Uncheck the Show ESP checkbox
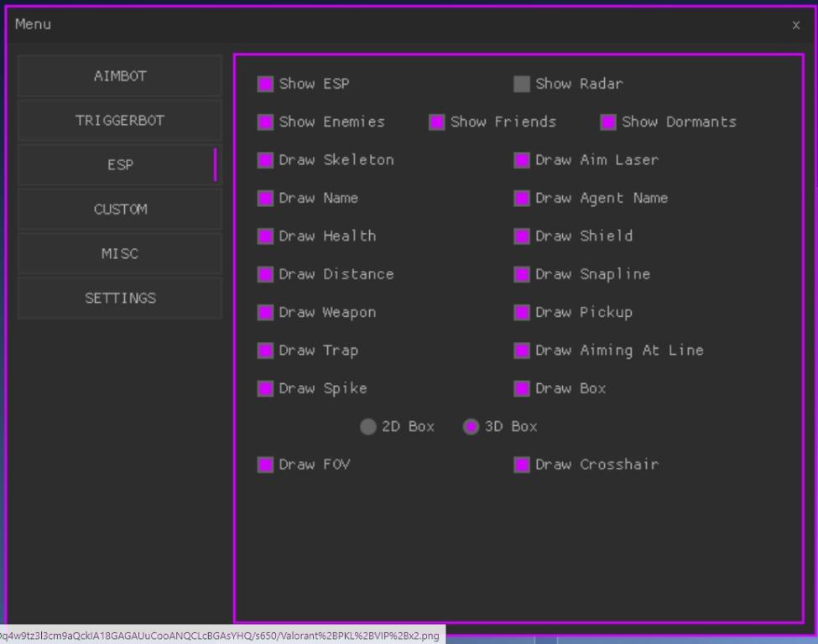This screenshot has width=818, height=644. click(265, 84)
